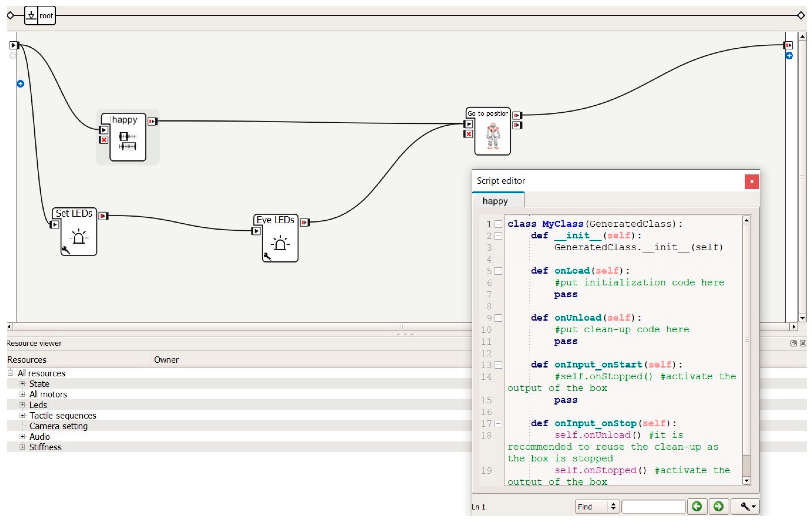Viewport: 812px width, 521px height.
Task: Fold the onInput_onStart function block
Action: click(499, 365)
